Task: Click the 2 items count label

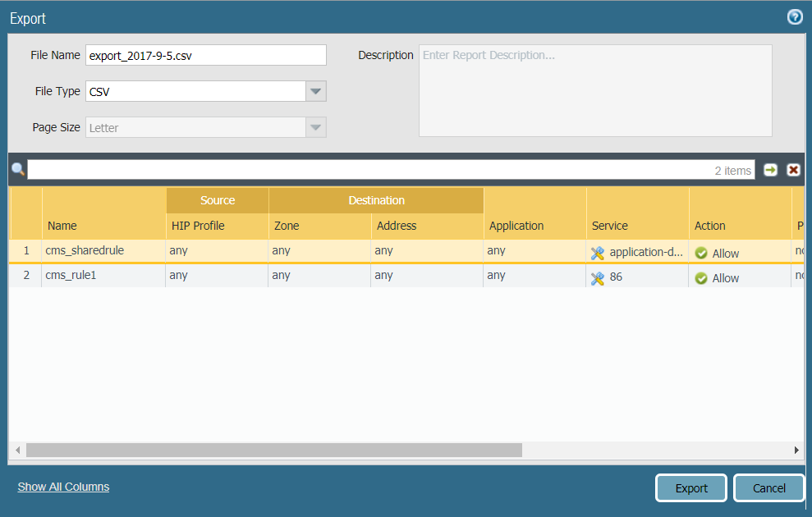Action: (x=732, y=171)
